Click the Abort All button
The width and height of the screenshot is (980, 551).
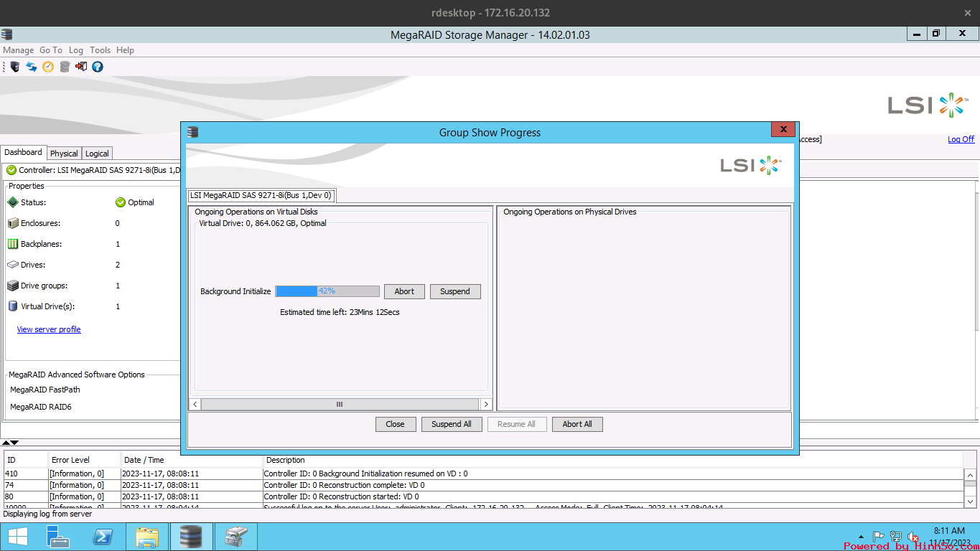point(577,424)
